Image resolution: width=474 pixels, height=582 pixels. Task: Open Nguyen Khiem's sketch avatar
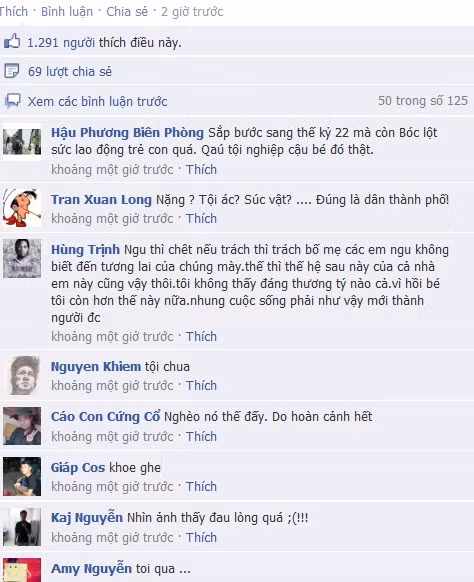[24, 375]
